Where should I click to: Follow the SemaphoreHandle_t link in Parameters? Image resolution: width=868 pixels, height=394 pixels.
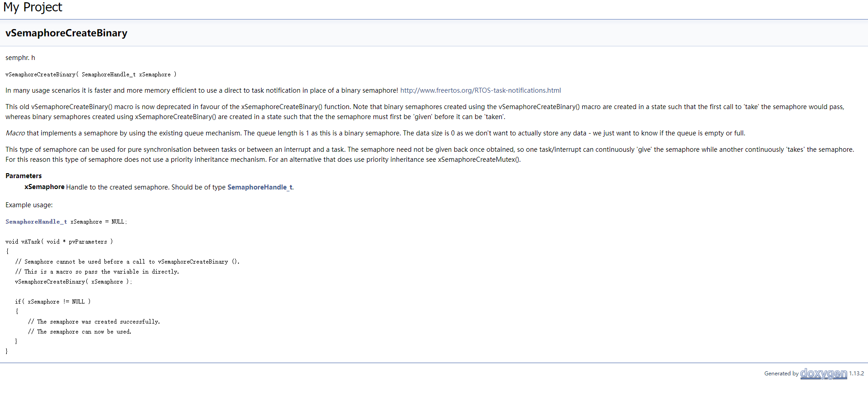260,187
